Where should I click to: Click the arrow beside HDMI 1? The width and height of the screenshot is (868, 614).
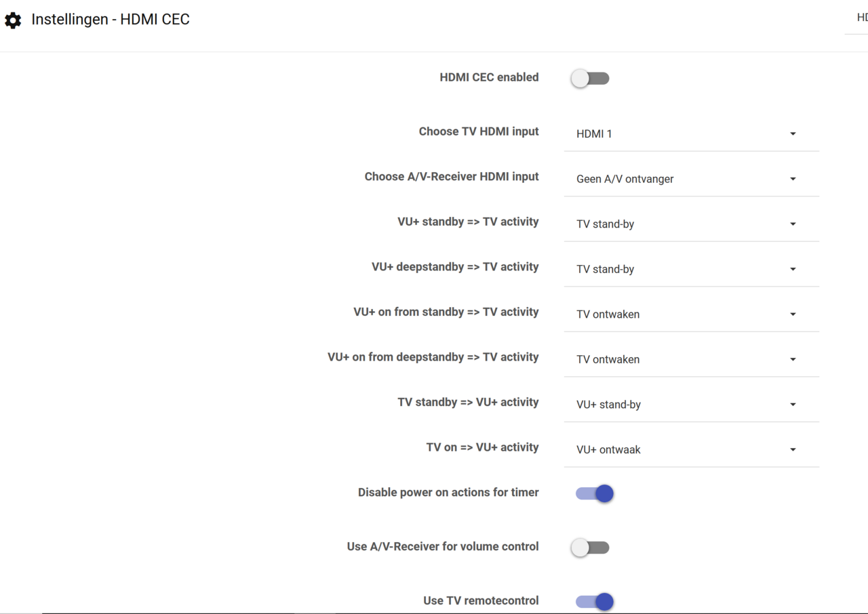pos(793,134)
